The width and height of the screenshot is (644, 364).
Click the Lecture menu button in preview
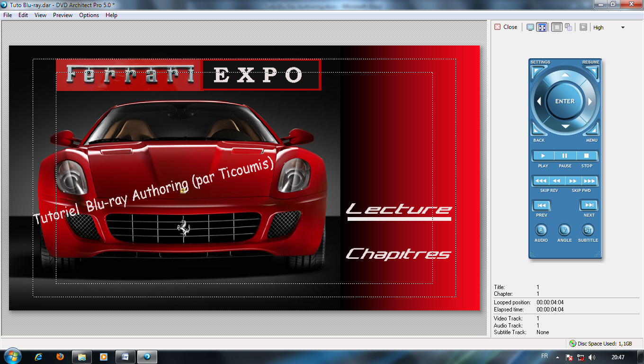point(399,211)
